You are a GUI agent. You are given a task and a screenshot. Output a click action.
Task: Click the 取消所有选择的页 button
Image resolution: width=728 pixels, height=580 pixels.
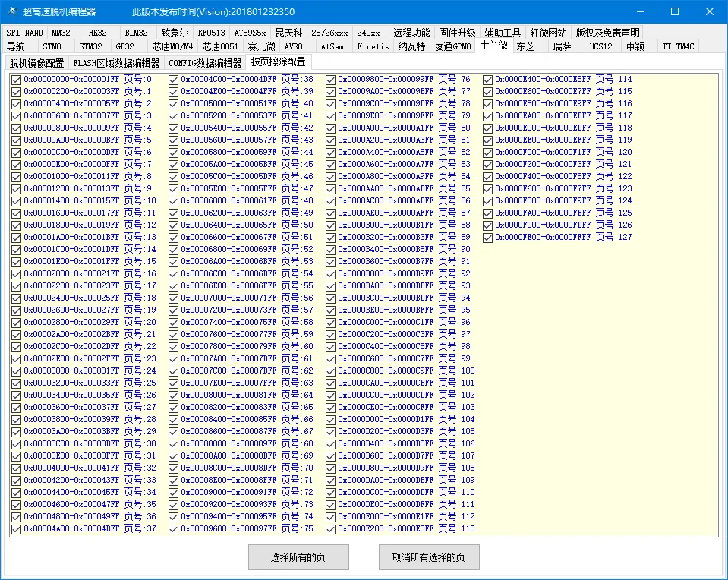pos(429,557)
